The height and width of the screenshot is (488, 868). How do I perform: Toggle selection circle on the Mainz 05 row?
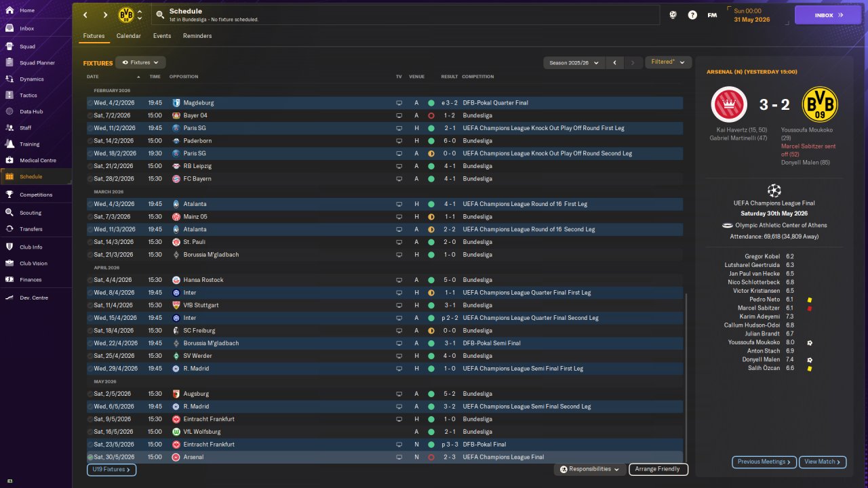point(90,217)
